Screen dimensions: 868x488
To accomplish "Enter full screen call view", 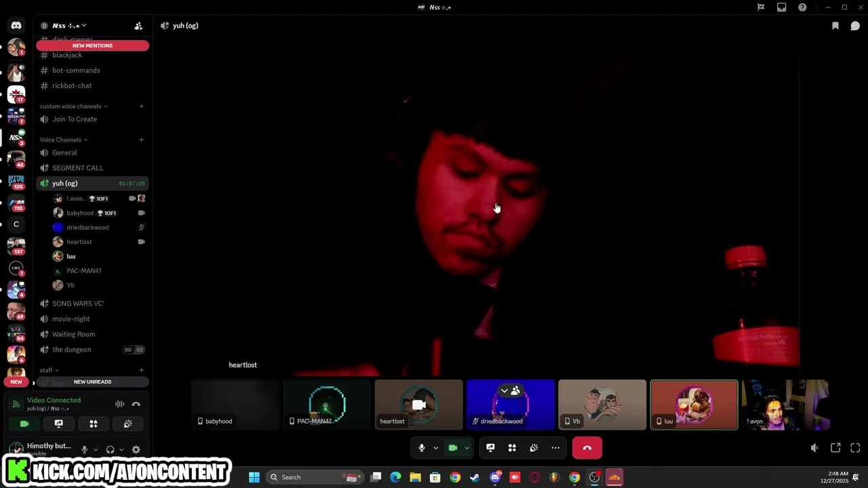I will click(855, 448).
